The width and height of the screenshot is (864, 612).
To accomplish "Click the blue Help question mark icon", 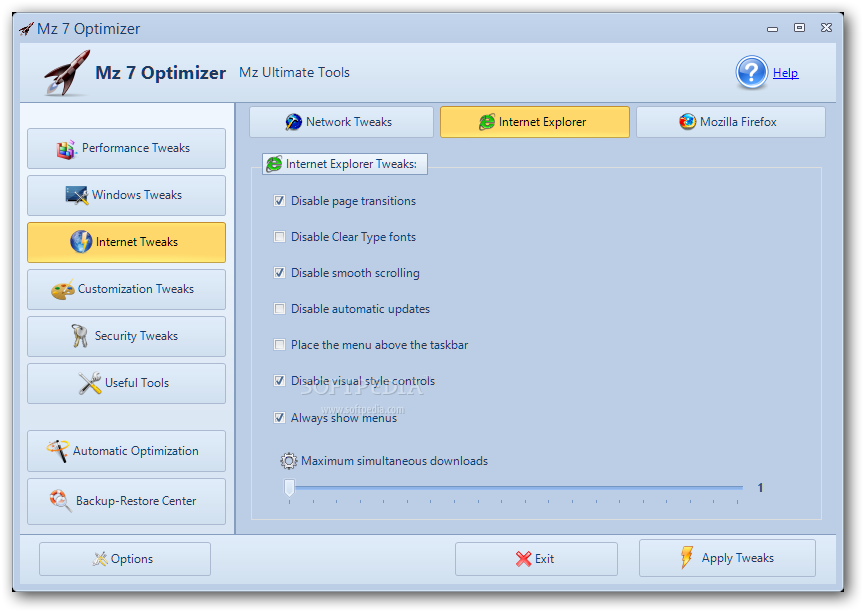I will pos(752,72).
